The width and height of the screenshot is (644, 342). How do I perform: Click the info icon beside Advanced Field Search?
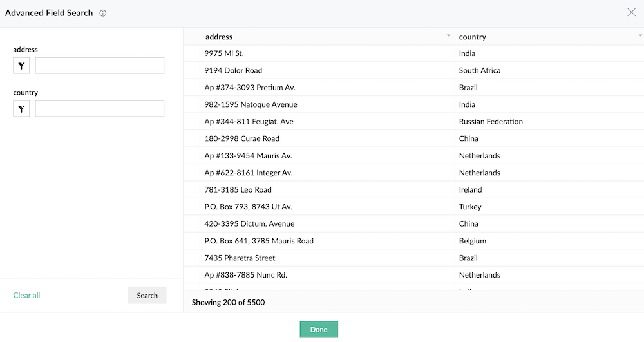pos(103,13)
